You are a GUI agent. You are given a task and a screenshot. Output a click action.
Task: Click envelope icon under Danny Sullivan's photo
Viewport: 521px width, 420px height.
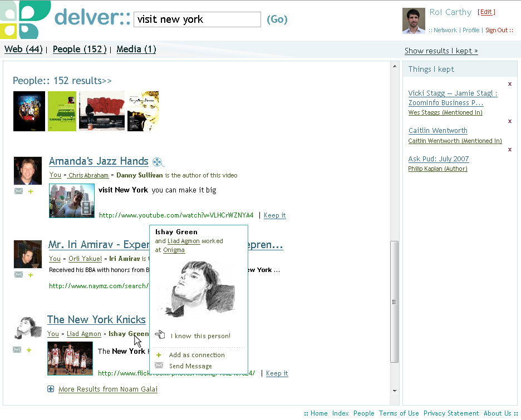[x=18, y=191]
